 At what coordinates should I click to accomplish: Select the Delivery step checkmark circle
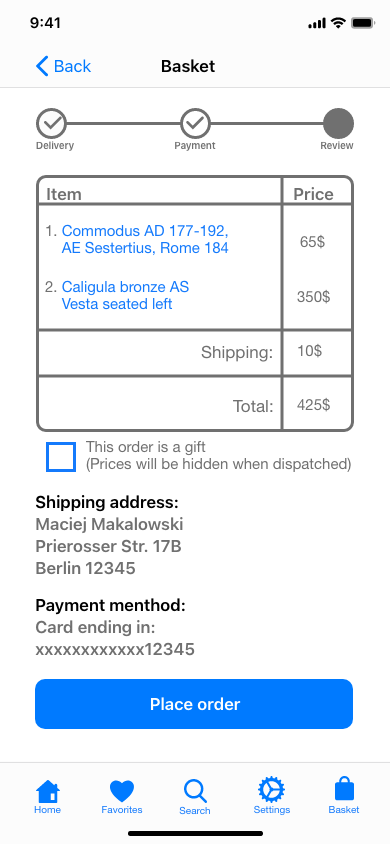coord(52,123)
